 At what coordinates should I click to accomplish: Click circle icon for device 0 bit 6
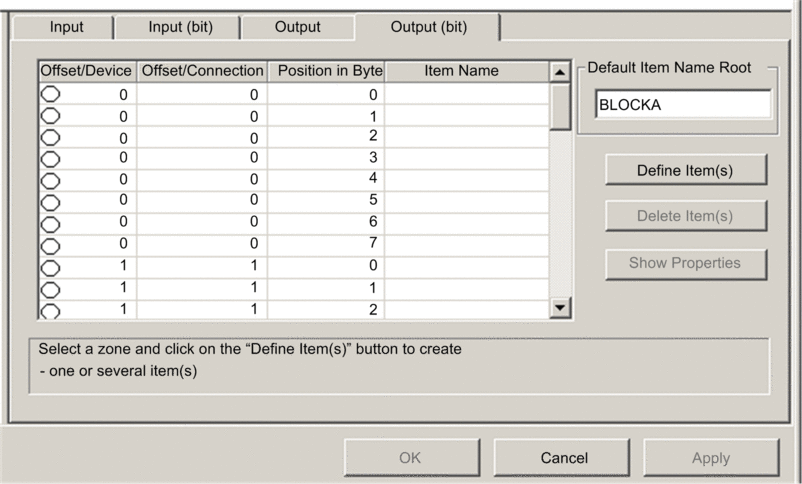pyautogui.click(x=50, y=221)
